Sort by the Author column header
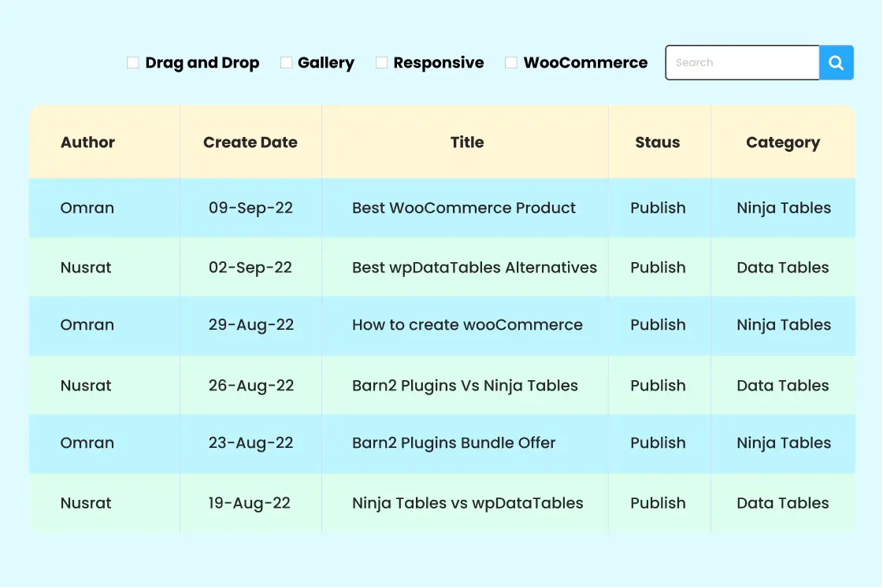The height and width of the screenshot is (588, 883). (87, 142)
